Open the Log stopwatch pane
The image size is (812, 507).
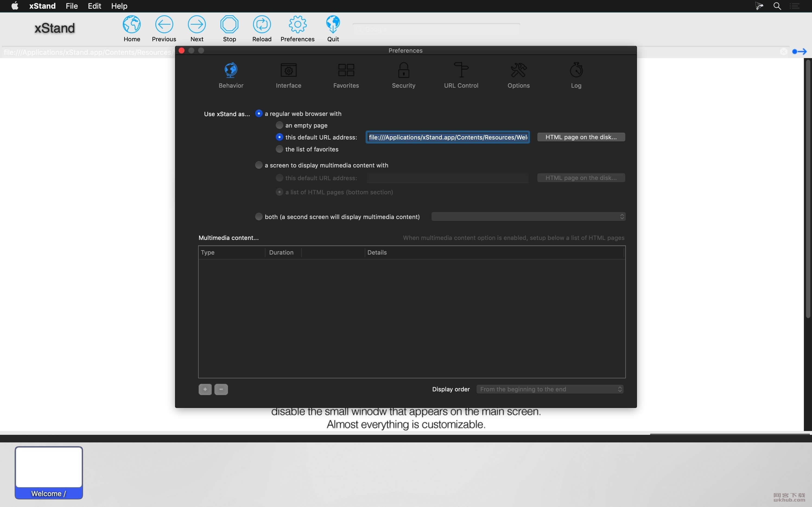coord(576,70)
